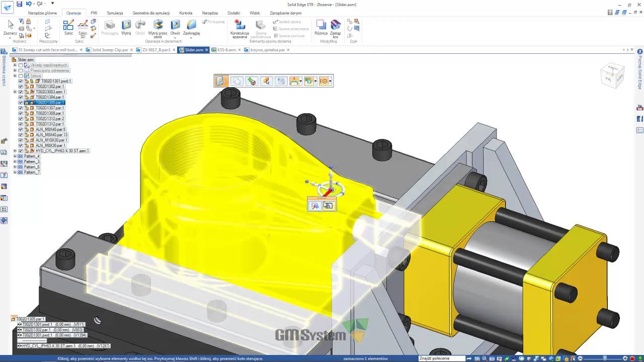This screenshot has height=362, width=644.
Task: Uncheck HYD_CYL_IPH63 X 30 ST.asm:1 visibility
Action: coord(21,151)
